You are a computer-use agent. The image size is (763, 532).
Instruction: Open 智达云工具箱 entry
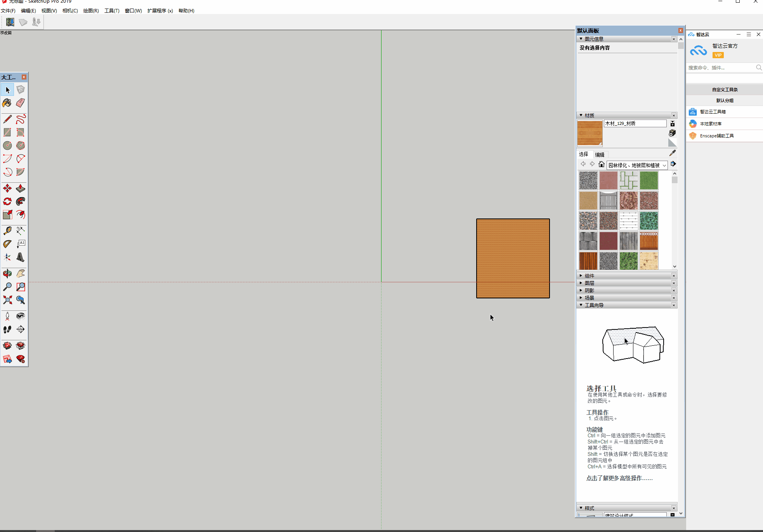713,112
